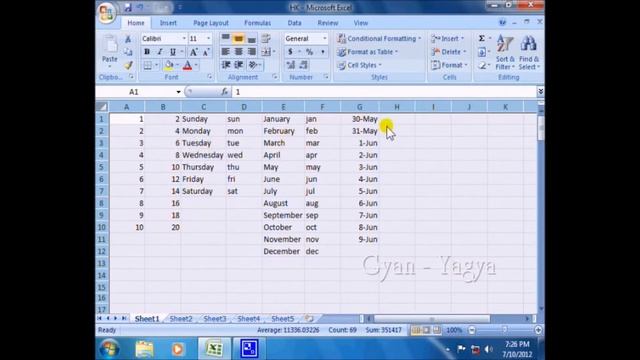Click the Format Painter brush icon
This screenshot has width=640, height=360.
coord(128,65)
